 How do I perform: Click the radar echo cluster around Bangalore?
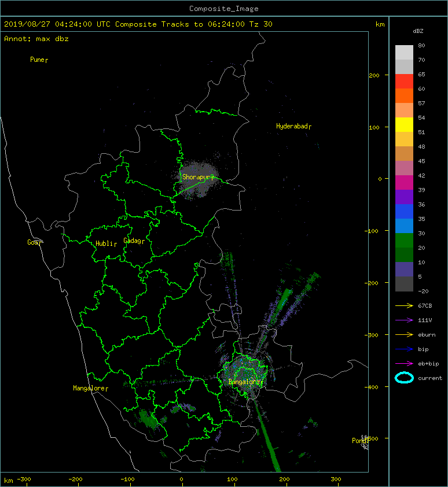(245, 374)
